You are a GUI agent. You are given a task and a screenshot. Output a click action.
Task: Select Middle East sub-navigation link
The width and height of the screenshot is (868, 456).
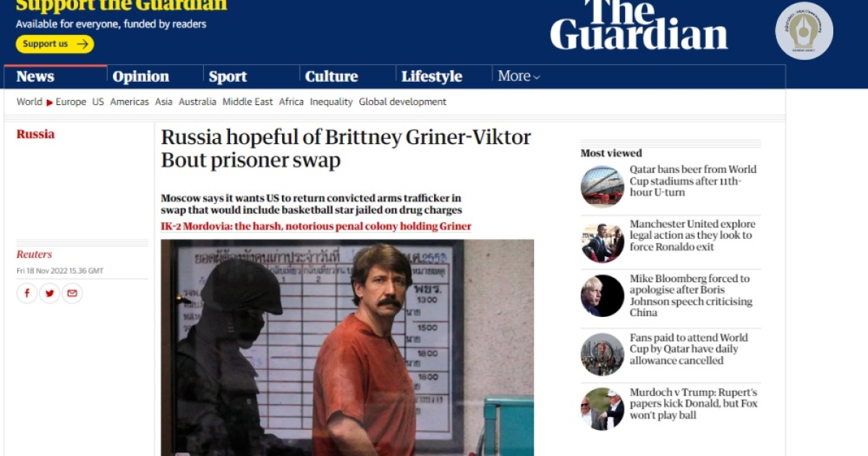[247, 102]
